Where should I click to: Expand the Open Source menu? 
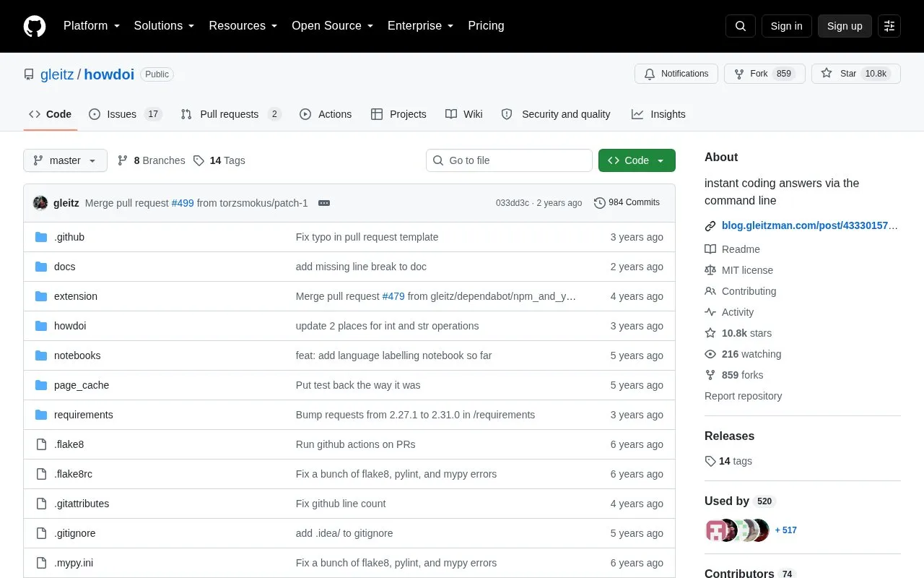[x=333, y=26]
